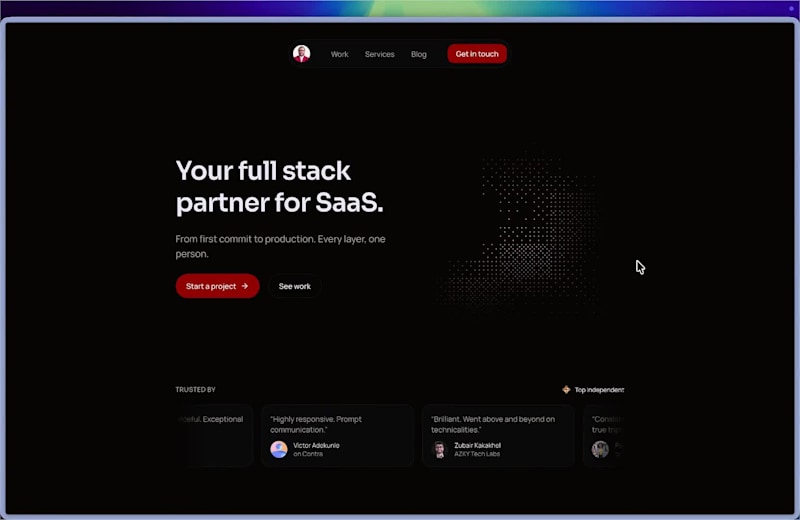This screenshot has height=520, width=800.
Task: Open the Top Independent label
Action: point(599,390)
